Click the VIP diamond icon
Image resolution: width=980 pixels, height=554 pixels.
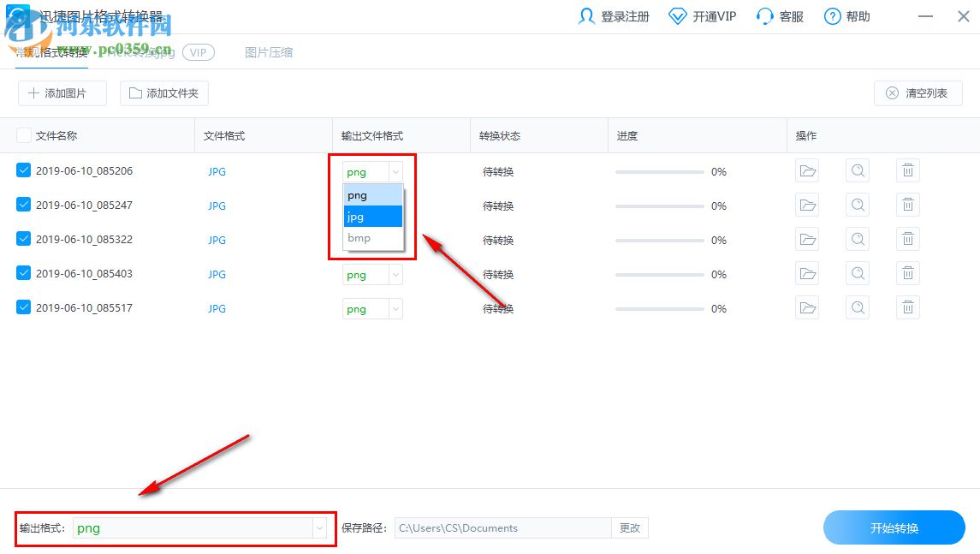(678, 16)
